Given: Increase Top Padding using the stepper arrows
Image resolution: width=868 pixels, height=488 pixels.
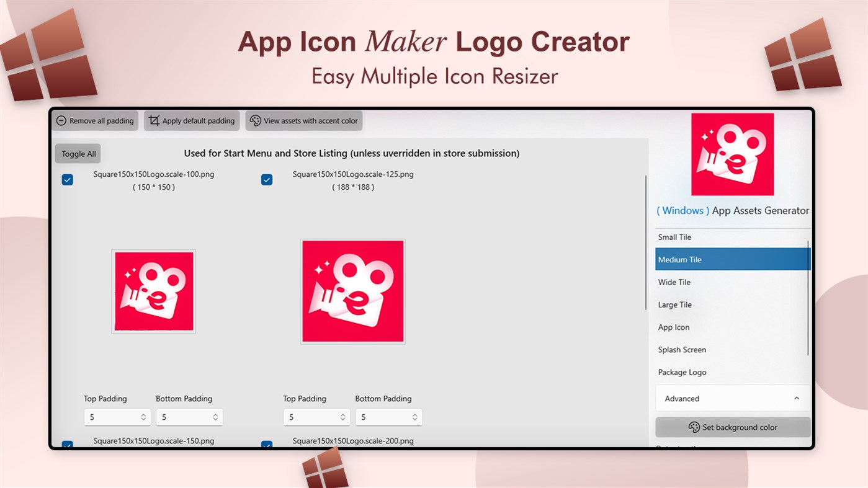Looking at the screenshot, I should [x=145, y=414].
